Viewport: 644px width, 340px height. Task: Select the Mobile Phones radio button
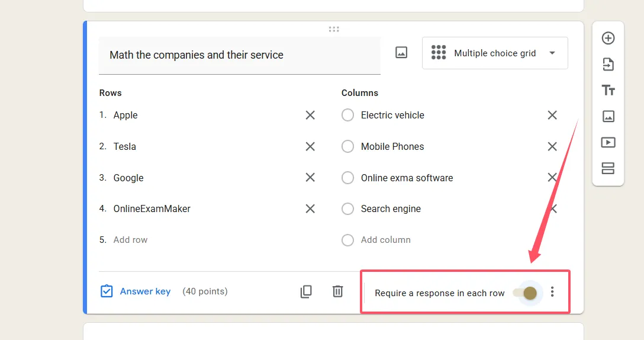click(x=348, y=147)
